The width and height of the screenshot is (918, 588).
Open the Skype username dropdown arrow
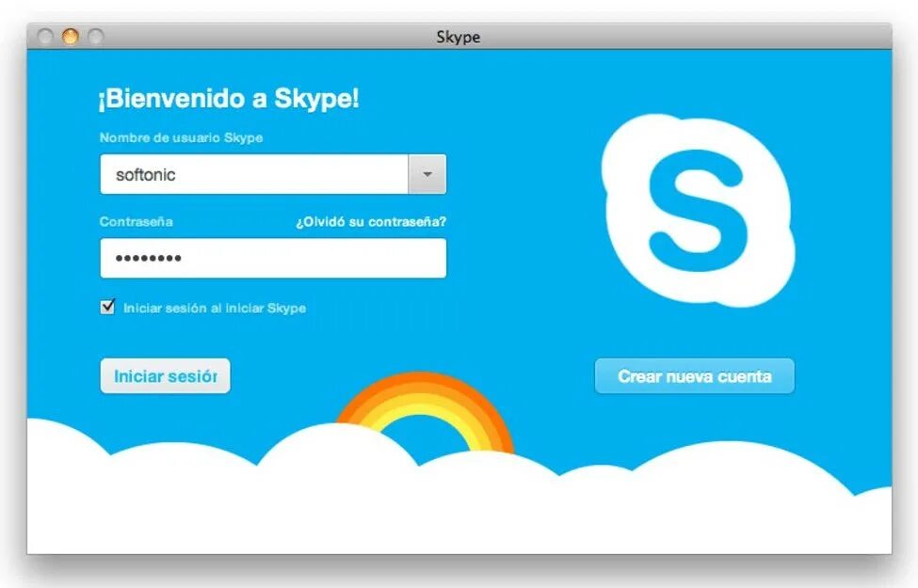[427, 174]
